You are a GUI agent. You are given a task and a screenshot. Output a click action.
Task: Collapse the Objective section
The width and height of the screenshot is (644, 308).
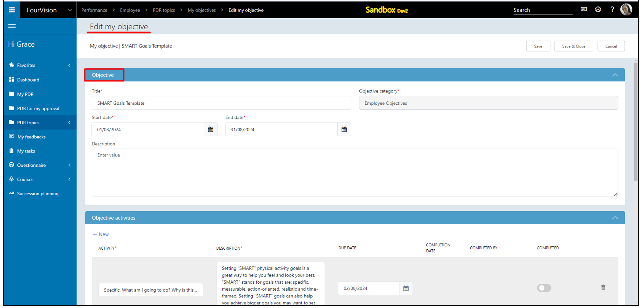[x=615, y=75]
